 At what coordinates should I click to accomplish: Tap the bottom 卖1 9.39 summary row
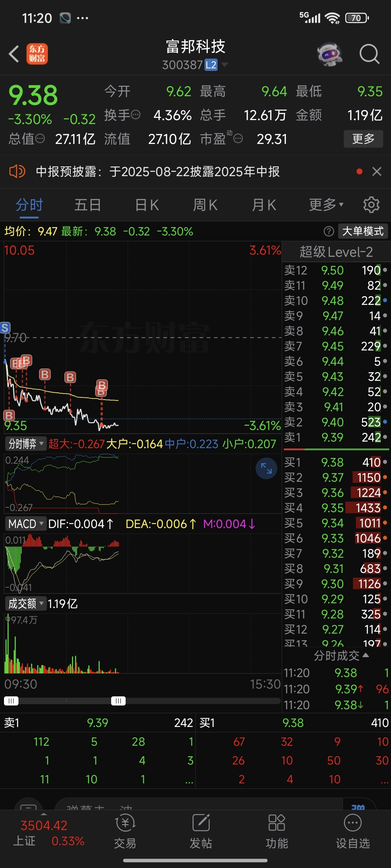(98, 723)
